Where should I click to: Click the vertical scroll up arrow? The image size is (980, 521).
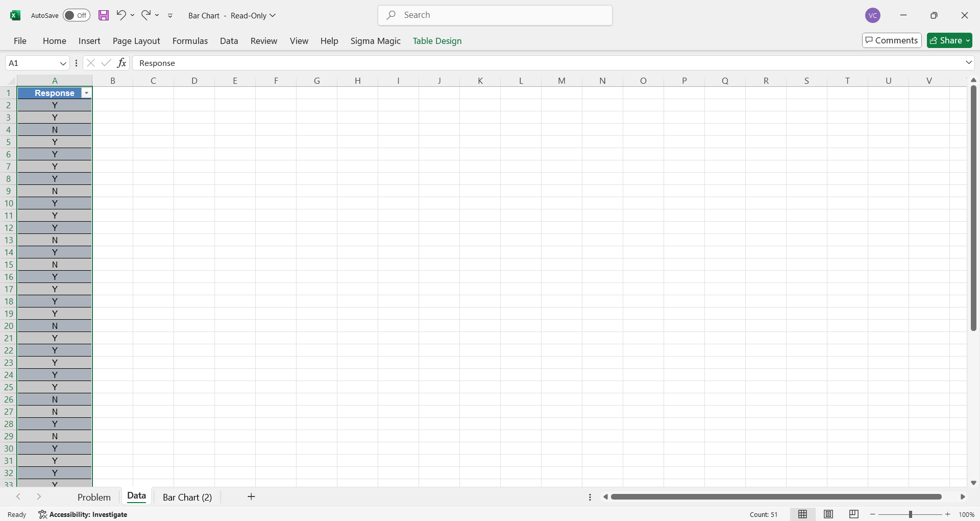(x=973, y=80)
